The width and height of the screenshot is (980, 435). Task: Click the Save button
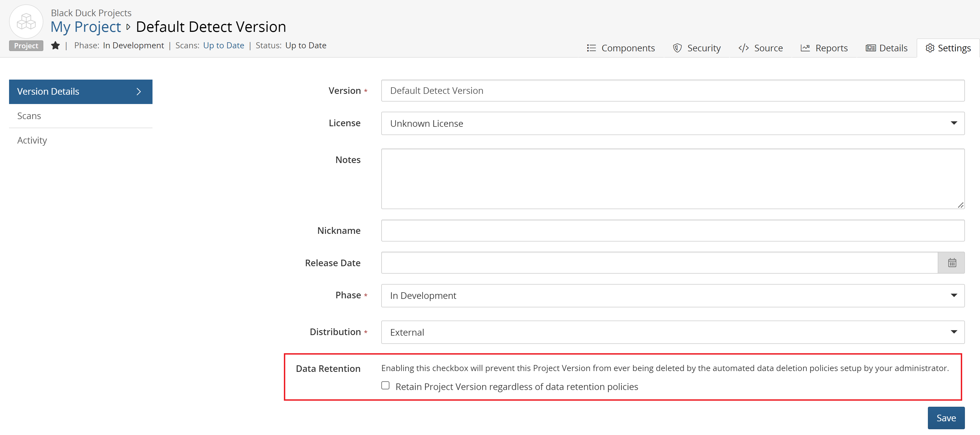945,418
